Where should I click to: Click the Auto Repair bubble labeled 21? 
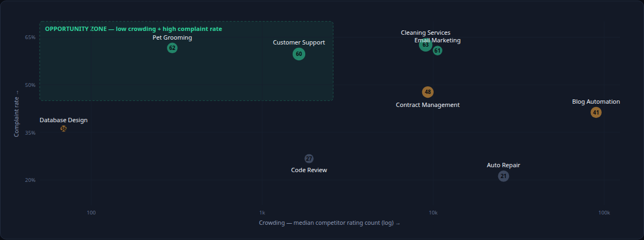pyautogui.click(x=504, y=176)
